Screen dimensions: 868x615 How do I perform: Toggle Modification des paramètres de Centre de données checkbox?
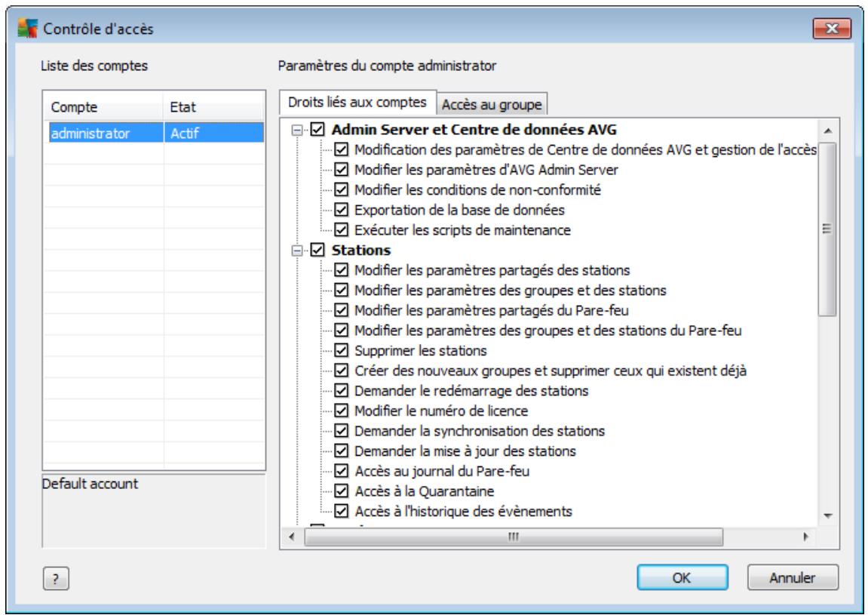pyautogui.click(x=342, y=149)
